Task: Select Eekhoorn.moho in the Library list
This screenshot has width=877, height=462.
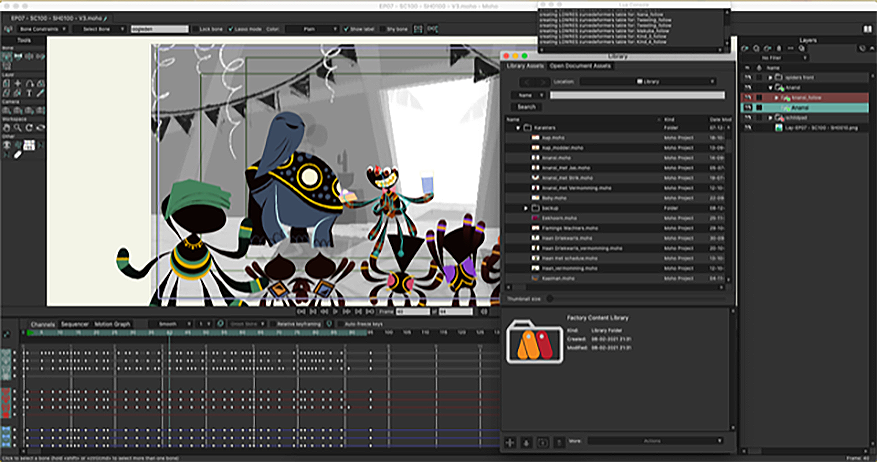Action: 615,218
